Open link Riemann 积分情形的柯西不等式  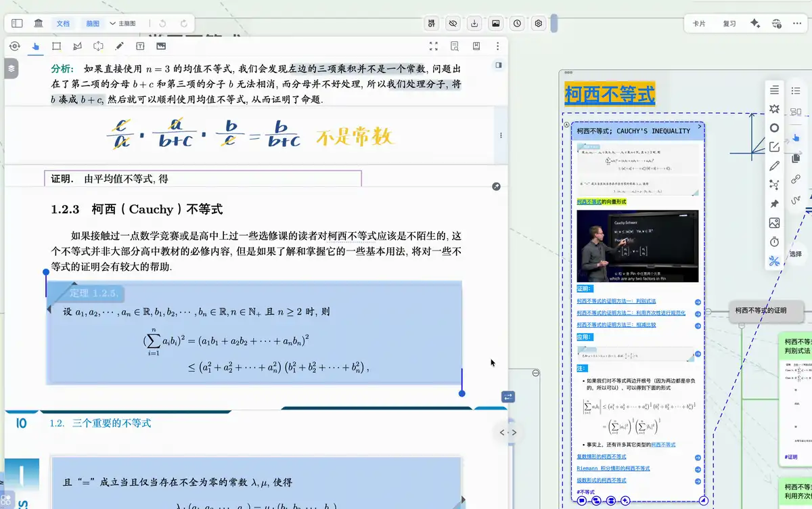tap(613, 468)
